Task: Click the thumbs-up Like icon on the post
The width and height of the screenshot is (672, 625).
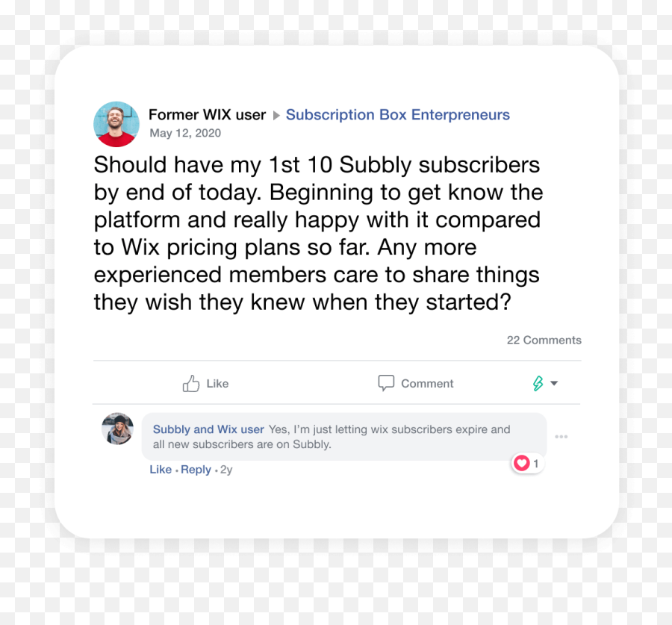Action: point(191,384)
